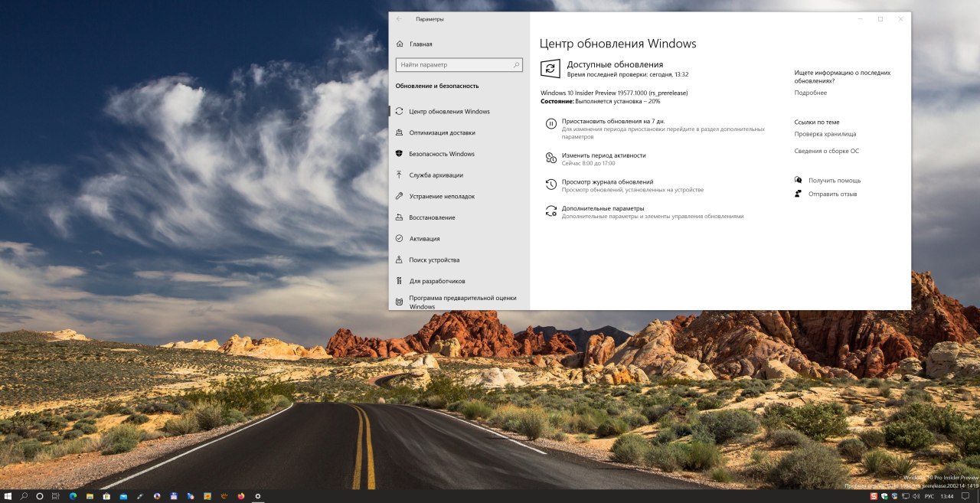Click the history icon for update log
This screenshot has height=503, width=980.
[x=550, y=184]
